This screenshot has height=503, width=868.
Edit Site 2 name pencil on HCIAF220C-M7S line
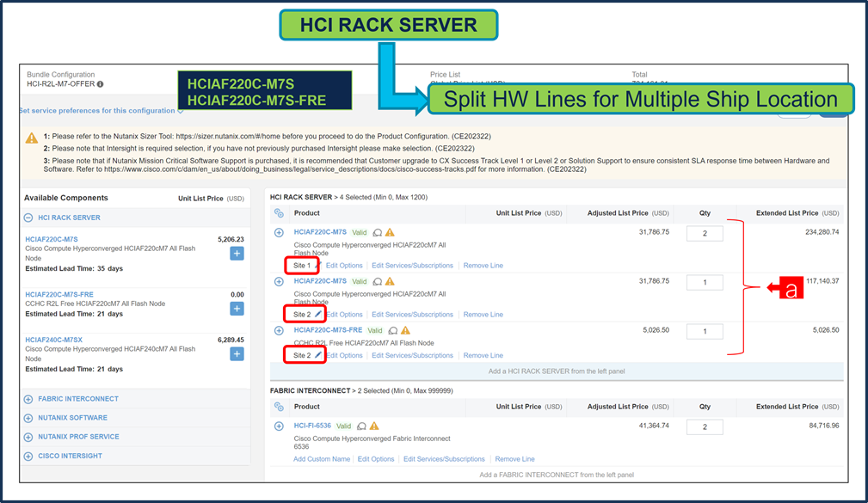point(317,314)
